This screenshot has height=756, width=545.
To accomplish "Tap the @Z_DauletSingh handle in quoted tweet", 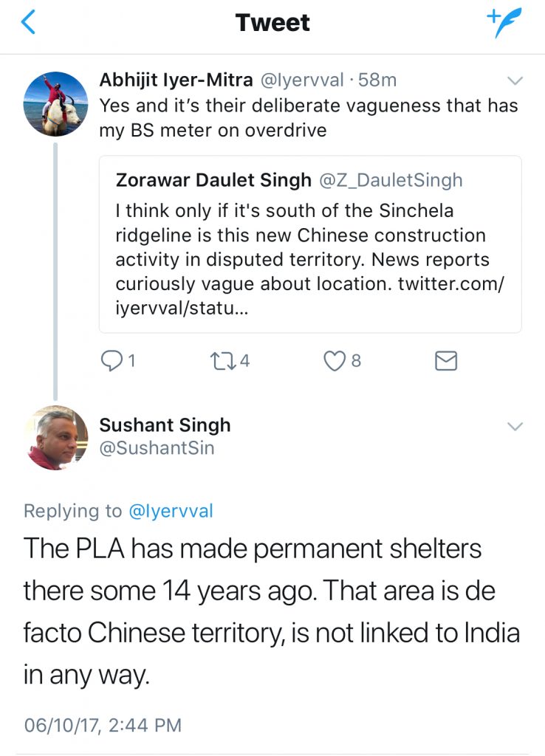I will (x=391, y=179).
